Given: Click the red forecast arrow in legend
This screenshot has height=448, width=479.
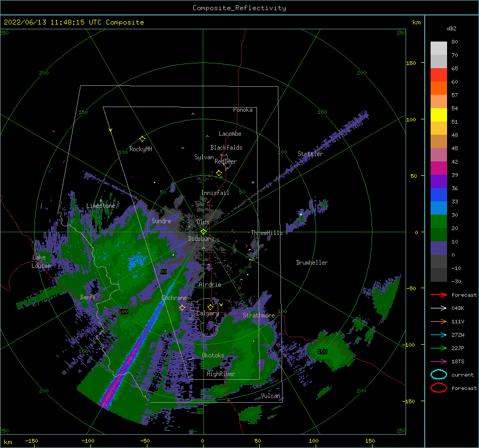Looking at the screenshot, I should tap(439, 295).
